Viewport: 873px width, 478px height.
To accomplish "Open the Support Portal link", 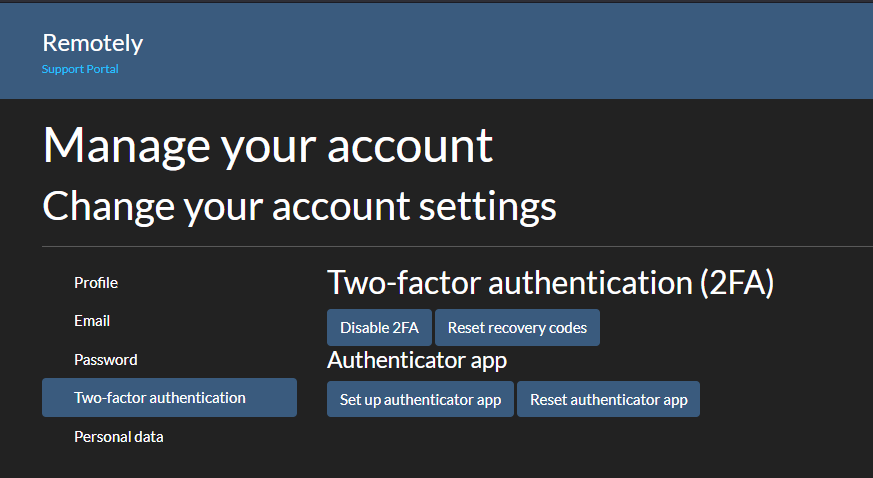I will click(x=80, y=69).
